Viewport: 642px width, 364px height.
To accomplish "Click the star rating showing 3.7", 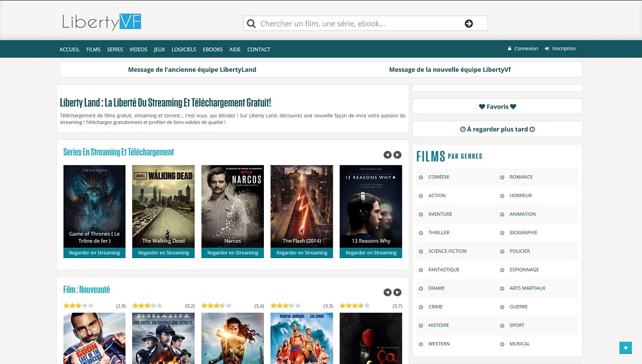I will 355,306.
